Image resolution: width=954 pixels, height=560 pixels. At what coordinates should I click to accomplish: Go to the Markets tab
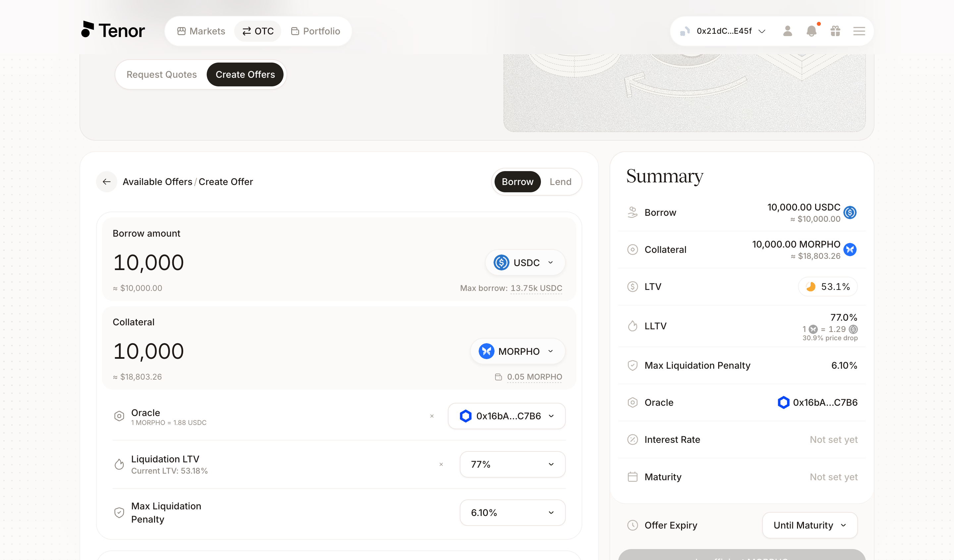click(x=201, y=31)
